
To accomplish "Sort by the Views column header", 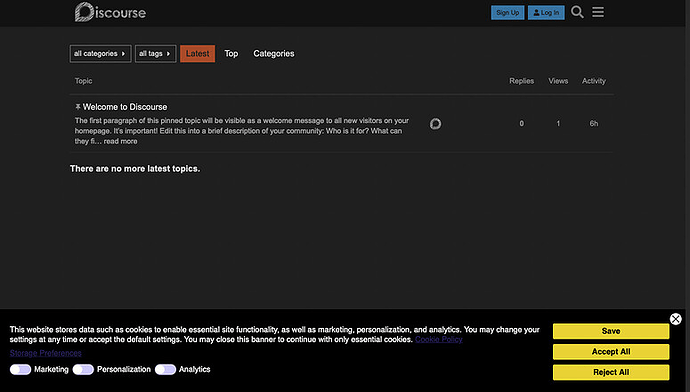I will click(558, 81).
